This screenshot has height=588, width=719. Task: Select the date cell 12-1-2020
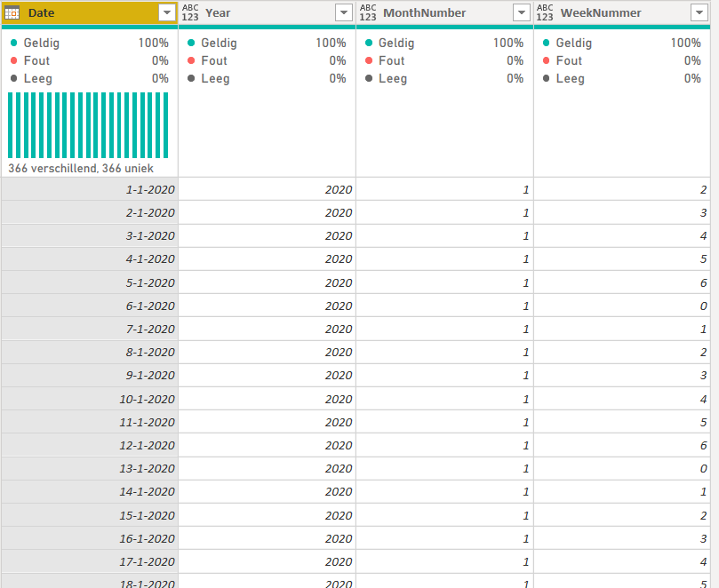(x=90, y=445)
